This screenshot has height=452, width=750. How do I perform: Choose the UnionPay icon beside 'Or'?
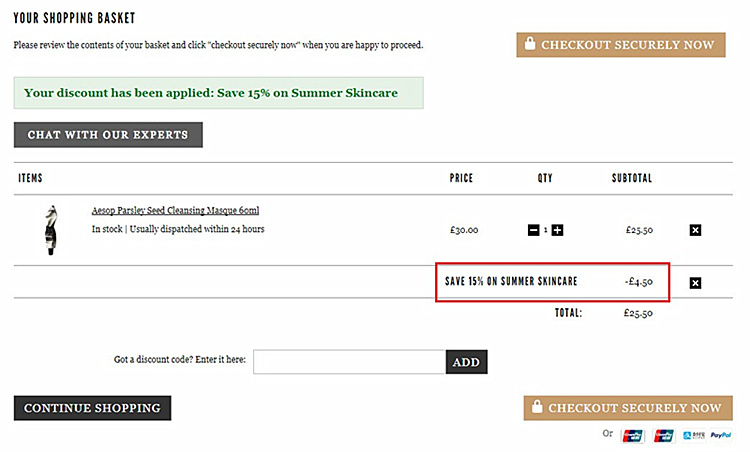(632, 435)
